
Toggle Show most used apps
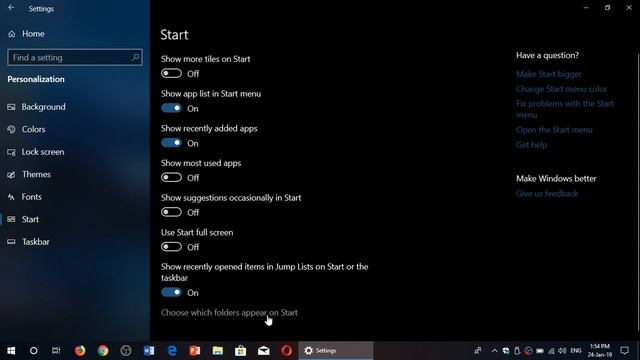click(171, 178)
